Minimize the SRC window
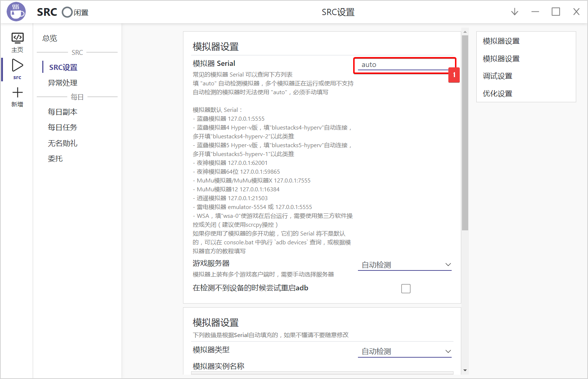This screenshot has width=588, height=379. click(535, 12)
